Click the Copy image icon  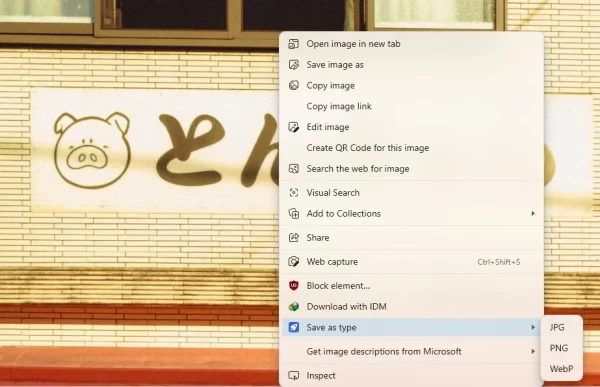tap(293, 85)
